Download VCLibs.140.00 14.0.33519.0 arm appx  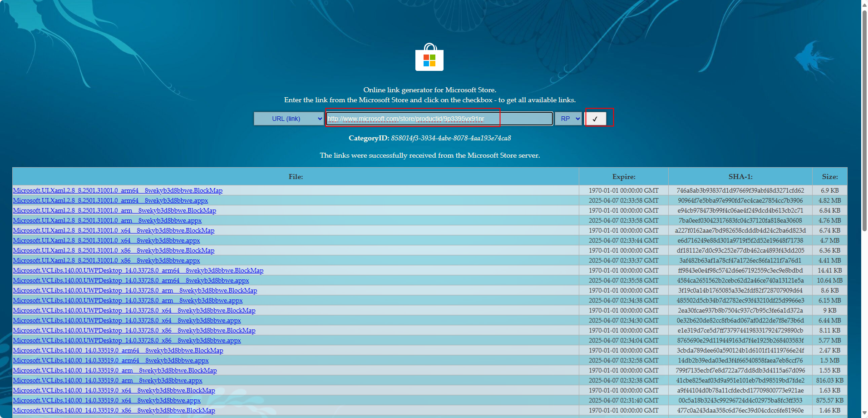coord(108,380)
